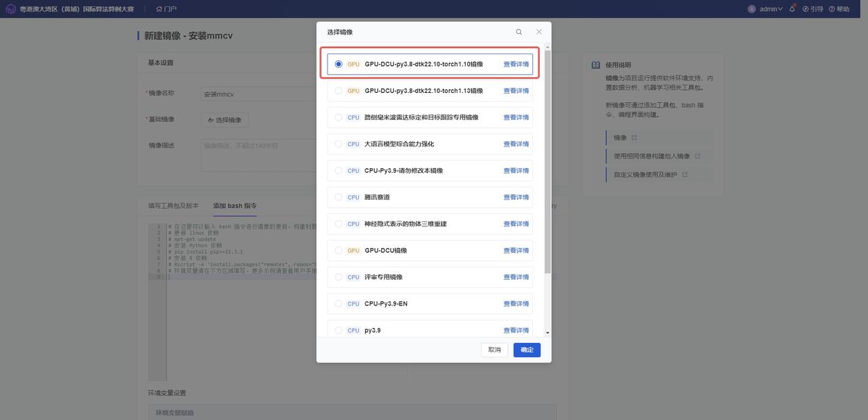Cancel the dialog with 取消
The height and width of the screenshot is (420, 868).
pyautogui.click(x=494, y=350)
